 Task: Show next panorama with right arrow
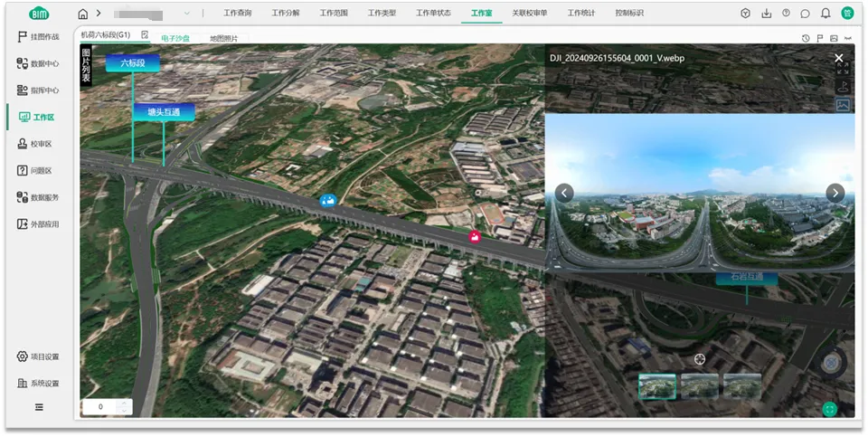click(835, 193)
